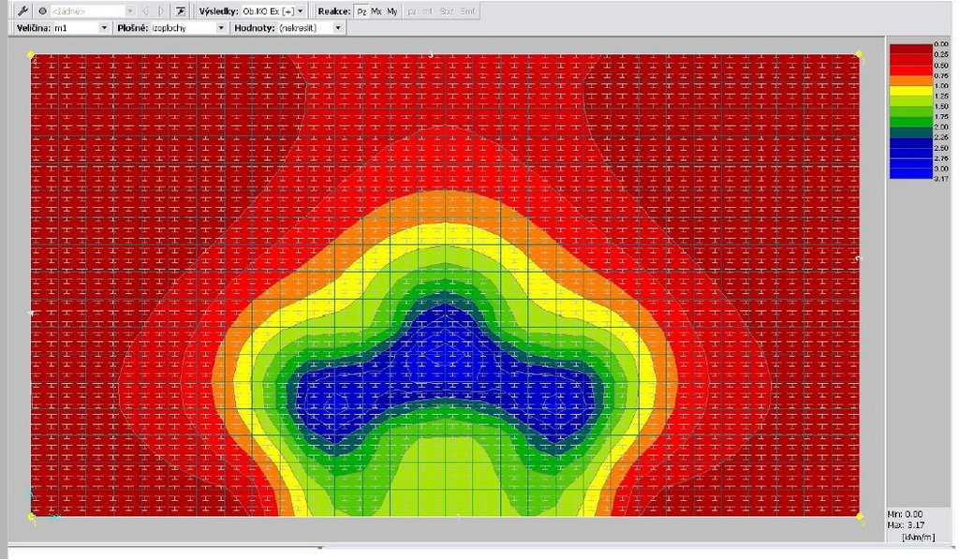
Task: Open the <žádné> selection combo box
Action: [128, 11]
